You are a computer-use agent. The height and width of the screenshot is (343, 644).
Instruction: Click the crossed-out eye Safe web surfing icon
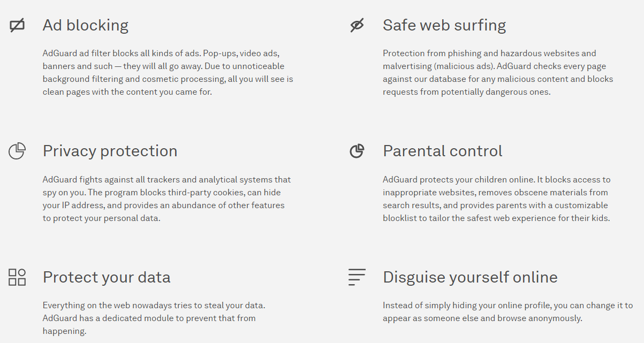click(x=357, y=25)
